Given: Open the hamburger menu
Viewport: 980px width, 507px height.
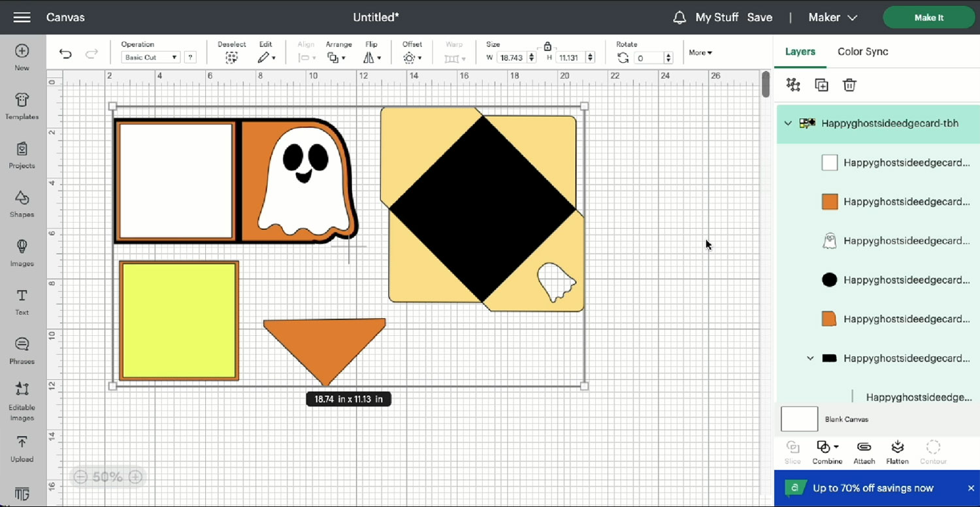Looking at the screenshot, I should pyautogui.click(x=22, y=18).
